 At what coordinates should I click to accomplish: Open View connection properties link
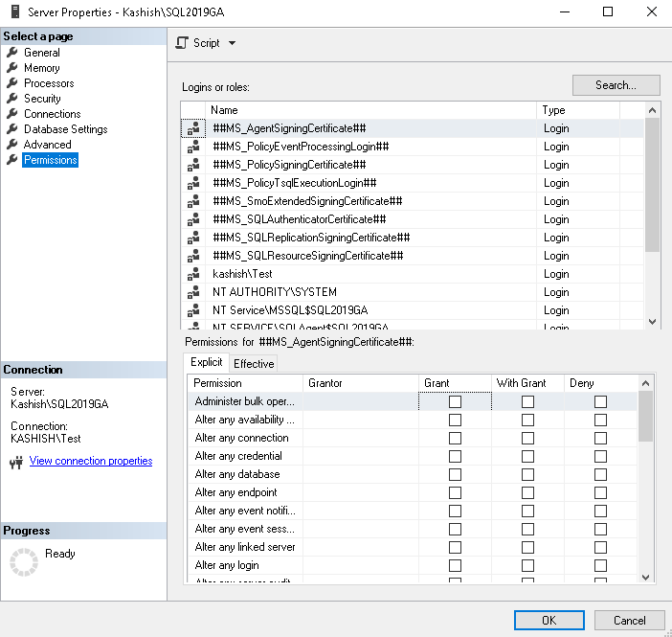pos(91,461)
